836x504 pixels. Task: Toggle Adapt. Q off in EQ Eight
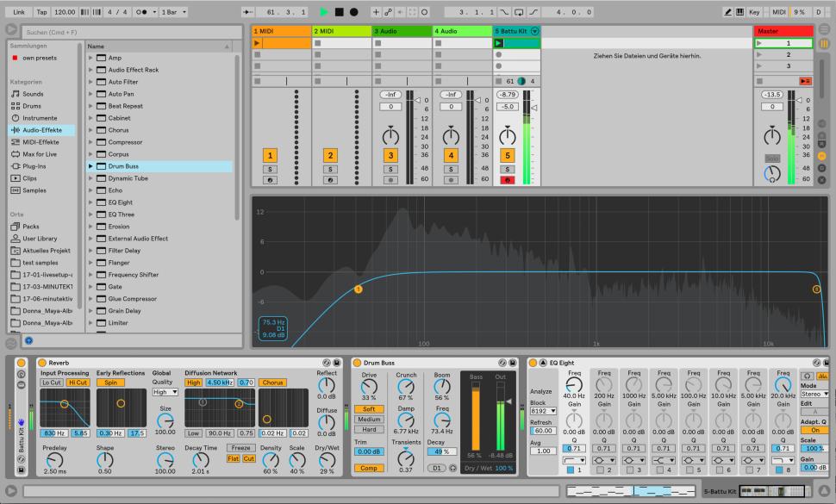[814, 430]
